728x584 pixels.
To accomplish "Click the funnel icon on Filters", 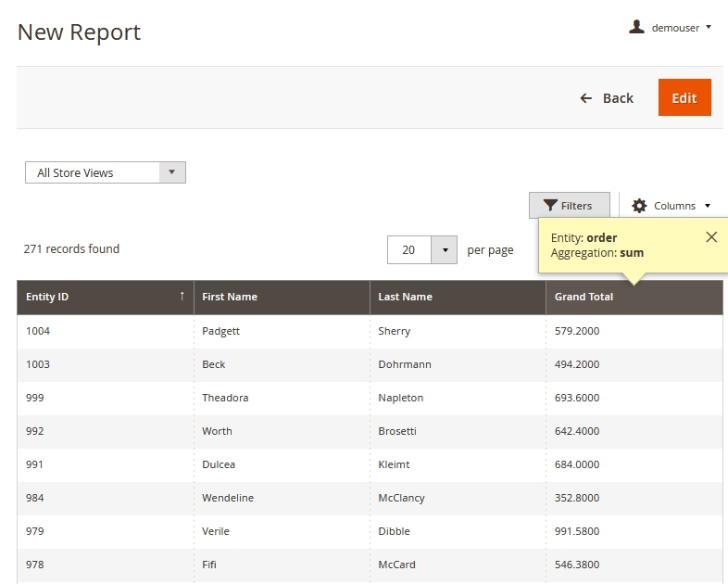I will (550, 206).
